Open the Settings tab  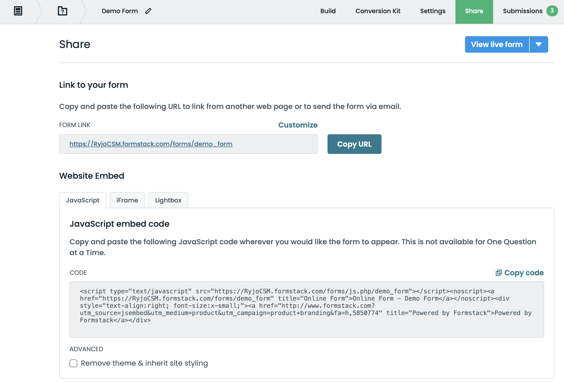[432, 11]
